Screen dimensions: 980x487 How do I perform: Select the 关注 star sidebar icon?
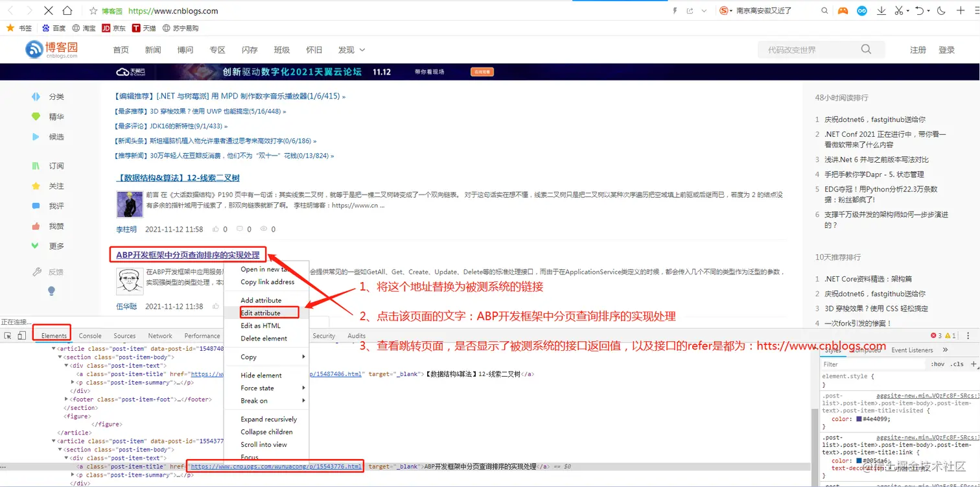tap(36, 186)
